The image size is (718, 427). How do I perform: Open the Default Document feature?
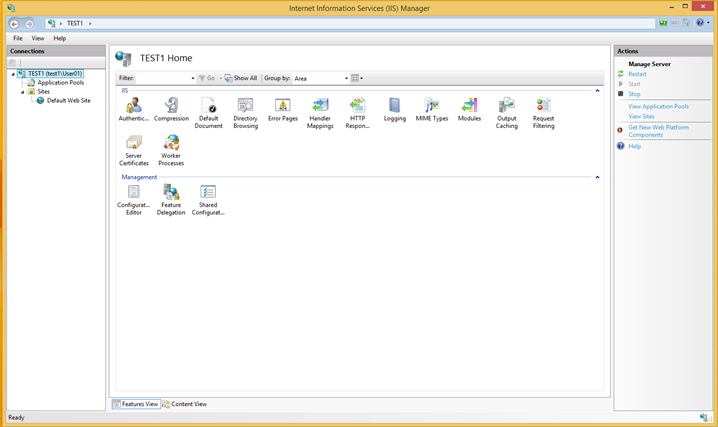tap(208, 113)
